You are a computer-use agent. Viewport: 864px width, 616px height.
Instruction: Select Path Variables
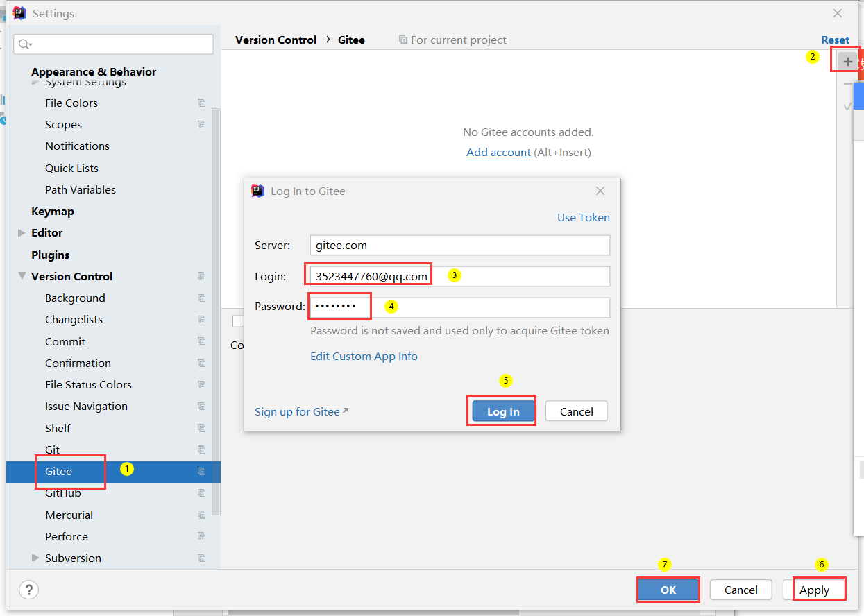(81, 189)
